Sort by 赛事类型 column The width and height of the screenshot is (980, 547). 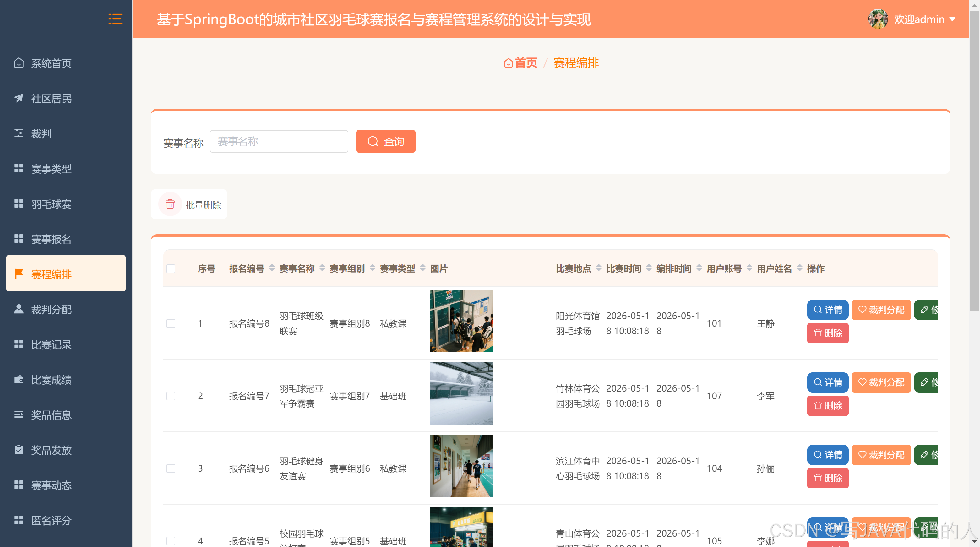(x=422, y=268)
